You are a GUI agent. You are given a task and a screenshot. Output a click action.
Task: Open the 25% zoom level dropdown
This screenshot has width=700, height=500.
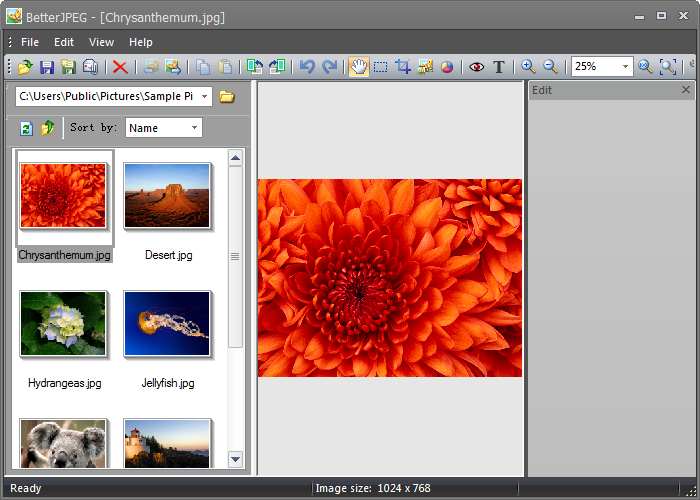(x=625, y=67)
